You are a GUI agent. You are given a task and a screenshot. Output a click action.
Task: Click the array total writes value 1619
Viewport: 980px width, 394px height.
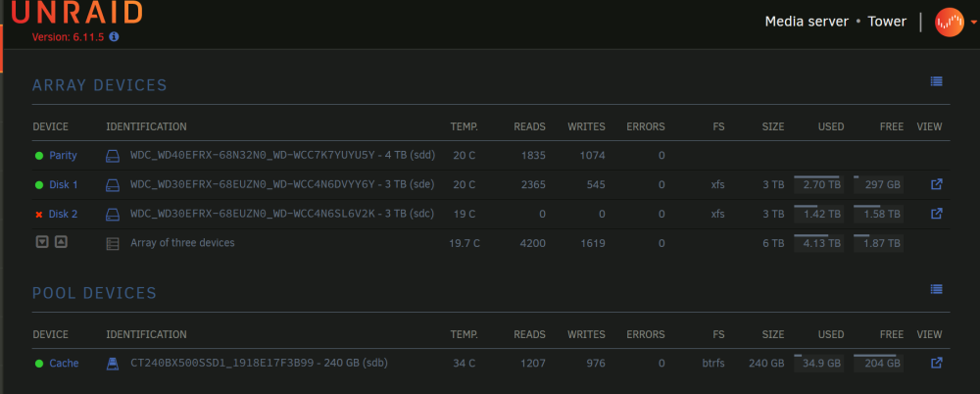point(593,244)
